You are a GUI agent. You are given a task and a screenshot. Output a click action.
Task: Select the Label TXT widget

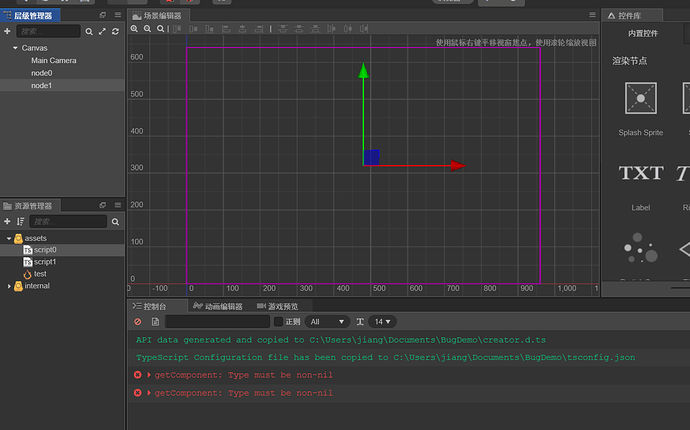point(641,173)
